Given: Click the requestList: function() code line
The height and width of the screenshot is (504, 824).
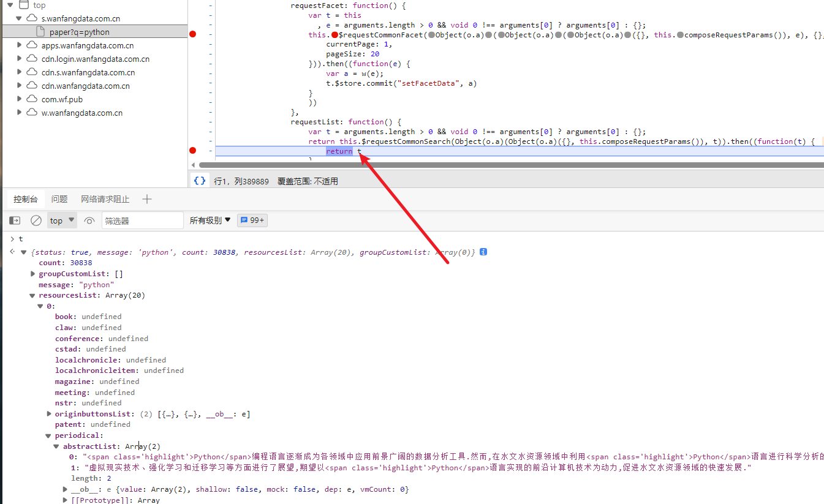Looking at the screenshot, I should tap(346, 122).
